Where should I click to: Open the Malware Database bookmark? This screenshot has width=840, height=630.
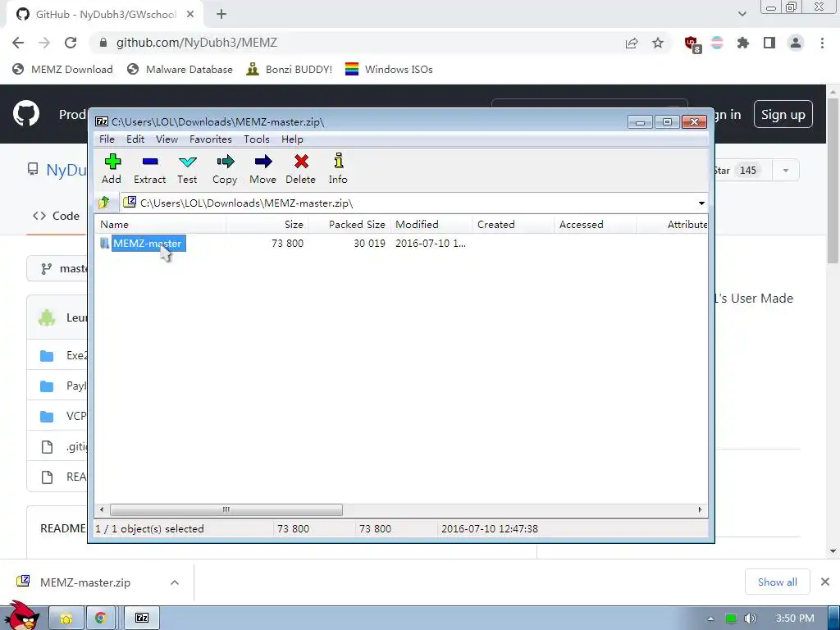tap(180, 69)
